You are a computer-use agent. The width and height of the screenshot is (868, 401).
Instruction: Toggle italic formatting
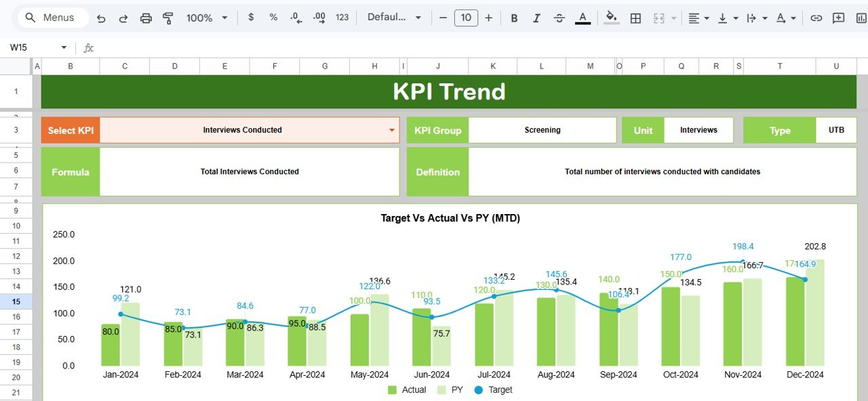[536, 18]
